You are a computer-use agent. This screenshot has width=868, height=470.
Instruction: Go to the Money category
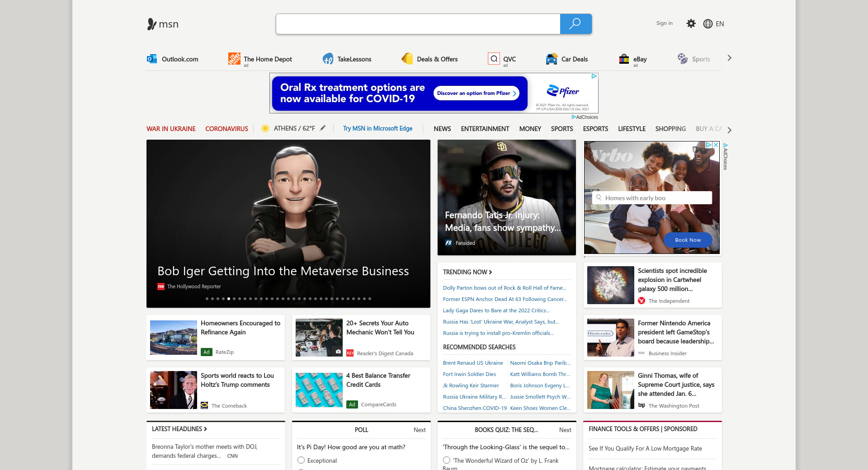[530, 129]
